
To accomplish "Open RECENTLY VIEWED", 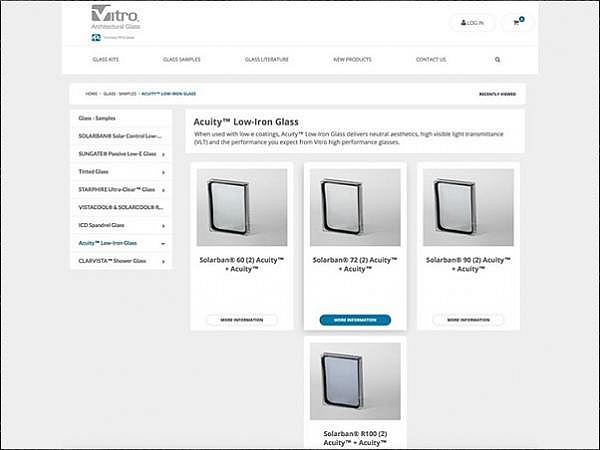I will point(497,94).
